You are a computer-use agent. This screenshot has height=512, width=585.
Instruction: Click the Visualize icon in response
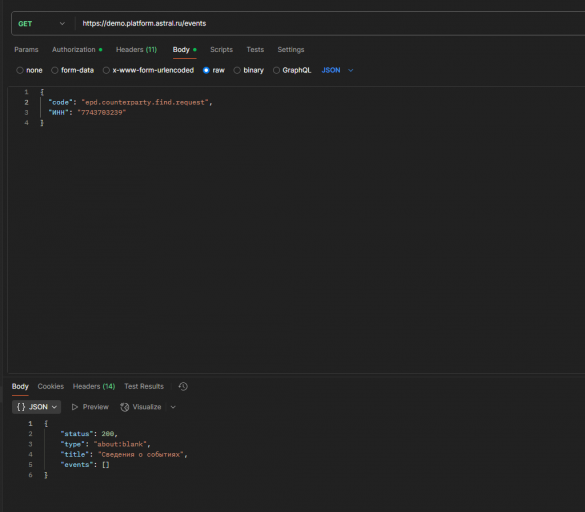point(125,407)
